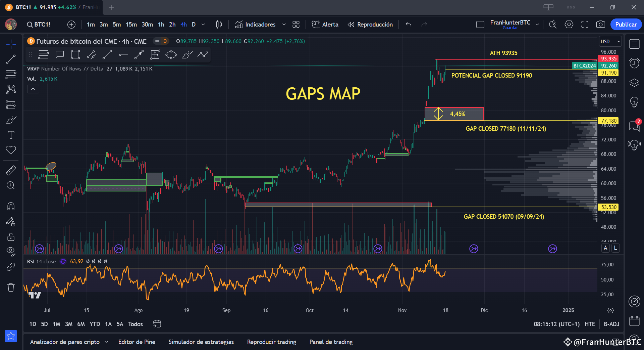
Task: Open the object tree layers panel
Action: (x=634, y=83)
